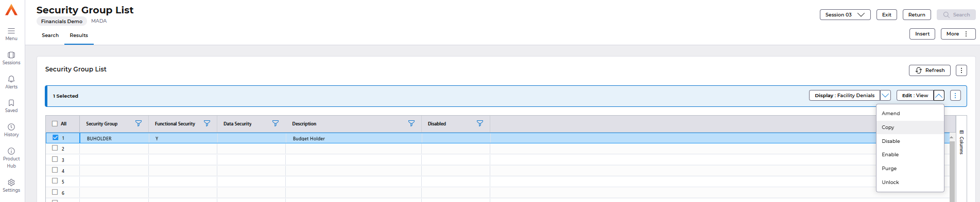Open kebab menu beside Refresh button
Image resolution: width=980 pixels, height=202 pixels.
tap(961, 70)
